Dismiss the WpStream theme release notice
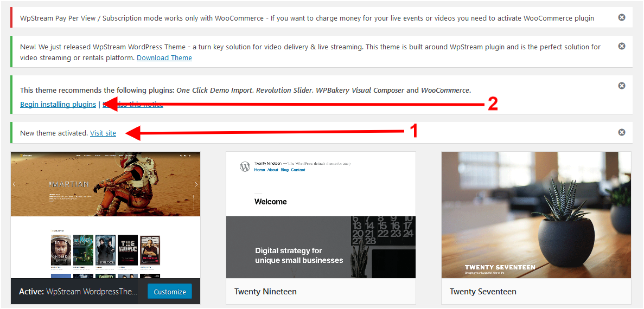The height and width of the screenshot is (309, 644). 622,46
